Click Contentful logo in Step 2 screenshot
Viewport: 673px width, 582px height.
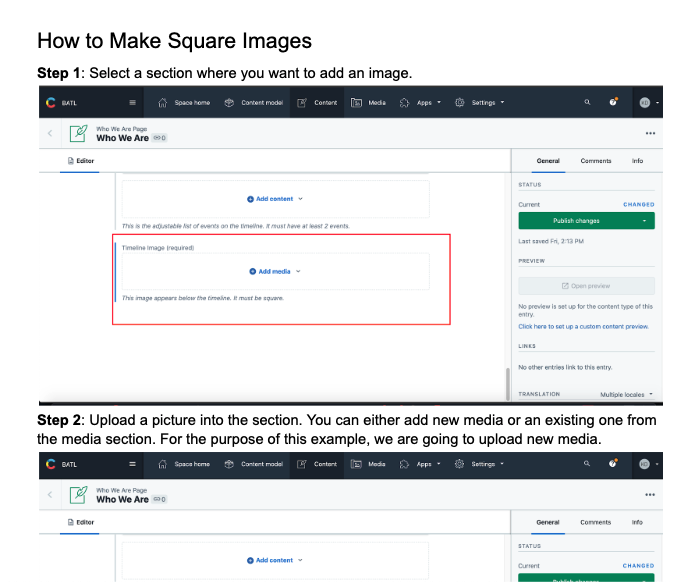point(51,464)
